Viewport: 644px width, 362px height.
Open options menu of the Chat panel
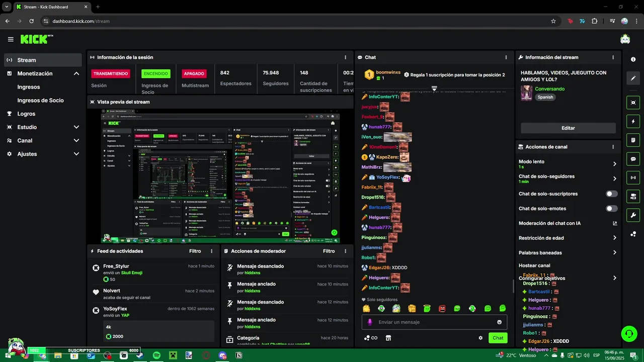point(507,57)
